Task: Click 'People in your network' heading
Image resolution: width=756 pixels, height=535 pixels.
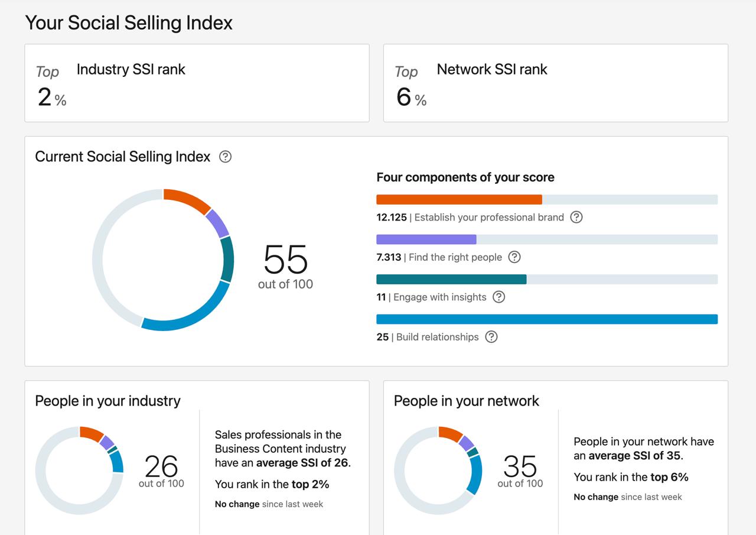Action: point(467,401)
